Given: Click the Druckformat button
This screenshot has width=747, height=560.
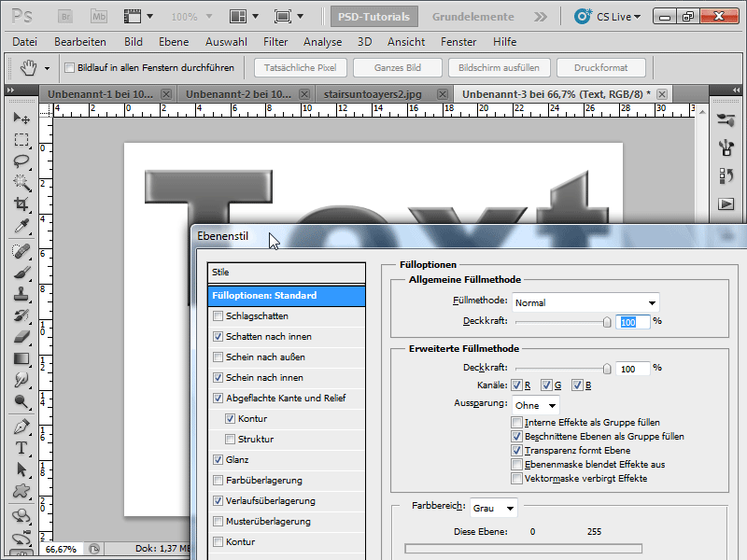Looking at the screenshot, I should (x=600, y=67).
